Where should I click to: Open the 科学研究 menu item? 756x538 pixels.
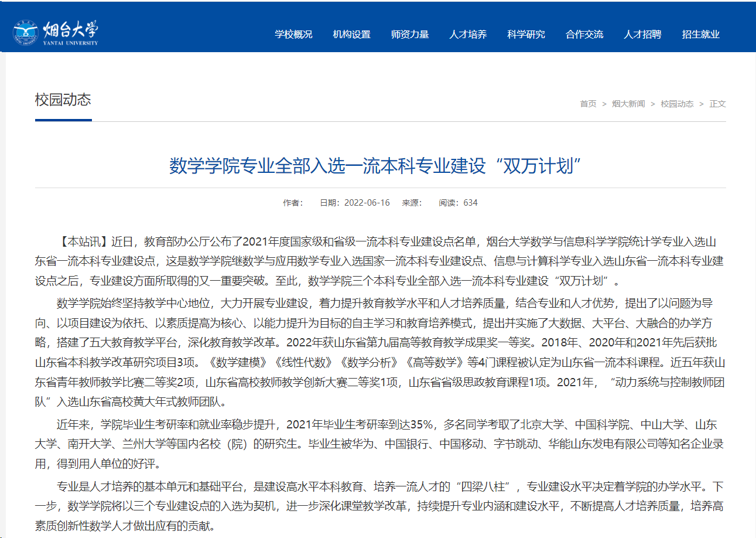tap(526, 34)
